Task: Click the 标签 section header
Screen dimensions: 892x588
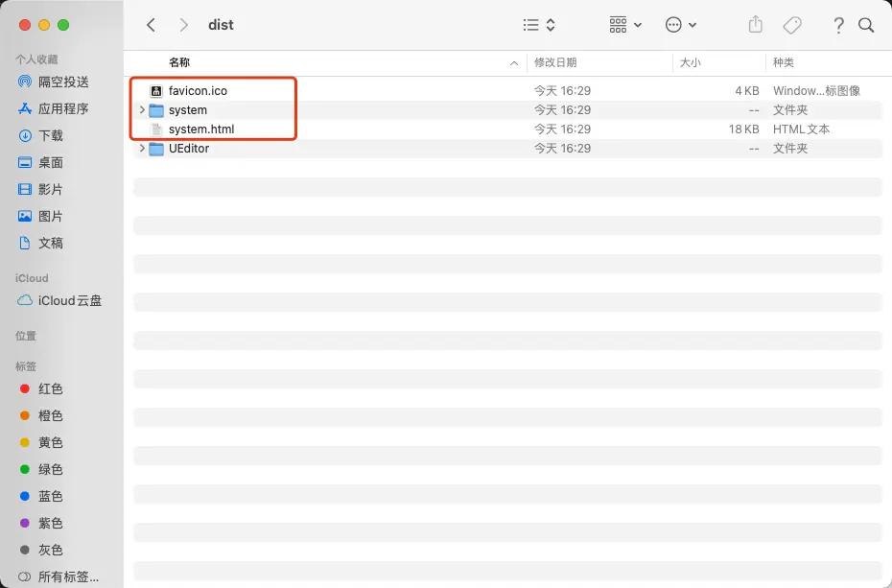Action: pyautogui.click(x=26, y=366)
